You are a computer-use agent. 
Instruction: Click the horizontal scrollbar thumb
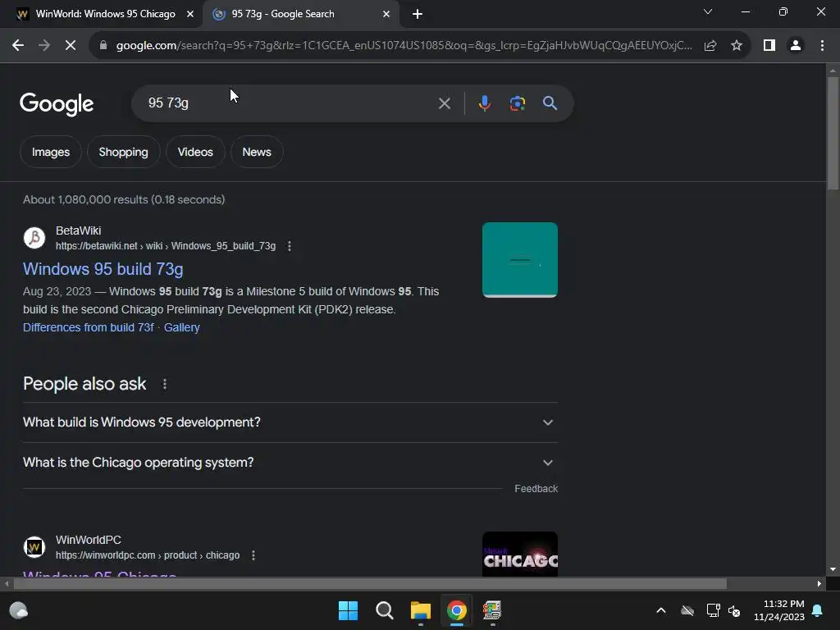pos(370,583)
